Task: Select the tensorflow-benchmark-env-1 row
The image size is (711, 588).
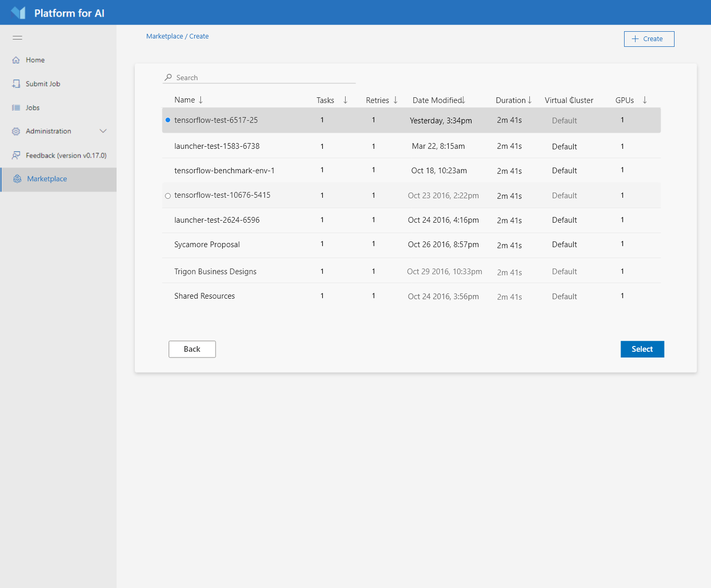Action: point(411,170)
